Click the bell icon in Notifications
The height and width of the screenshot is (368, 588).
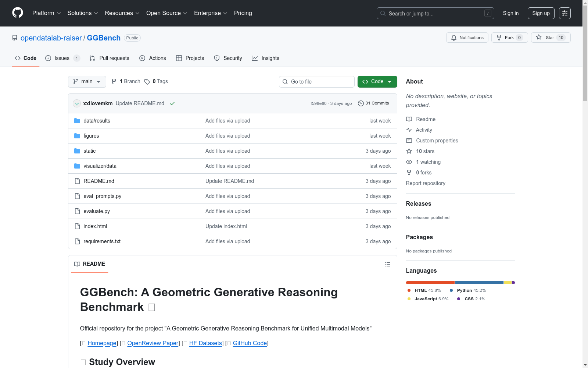coord(454,38)
